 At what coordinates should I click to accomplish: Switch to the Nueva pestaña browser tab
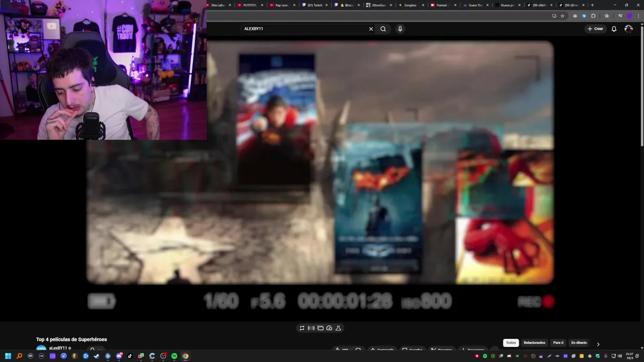507,5
